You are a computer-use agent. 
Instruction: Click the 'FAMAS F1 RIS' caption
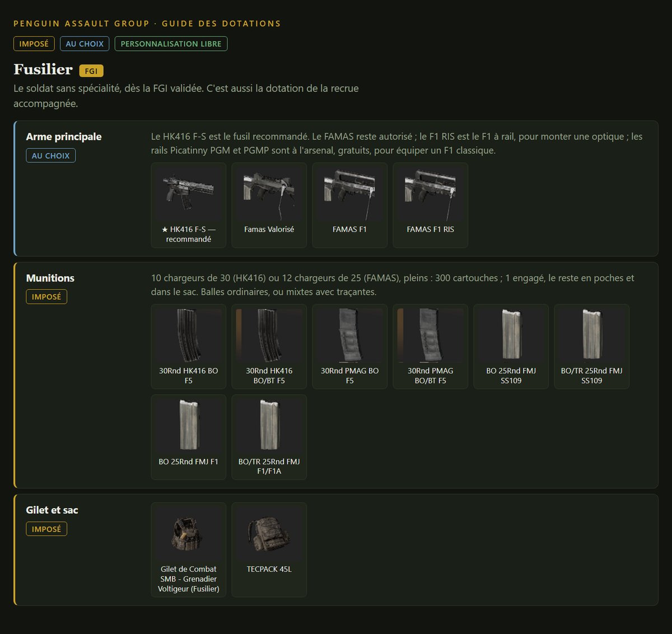tap(431, 229)
